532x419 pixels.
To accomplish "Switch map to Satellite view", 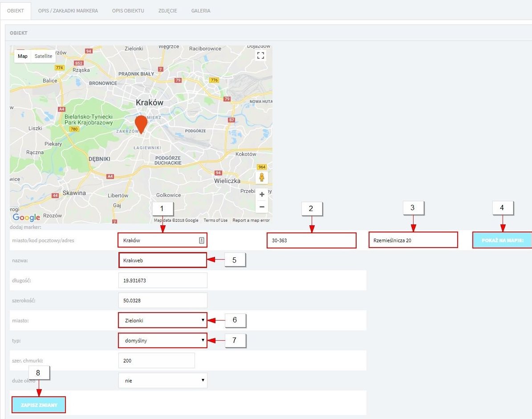I will (x=44, y=56).
